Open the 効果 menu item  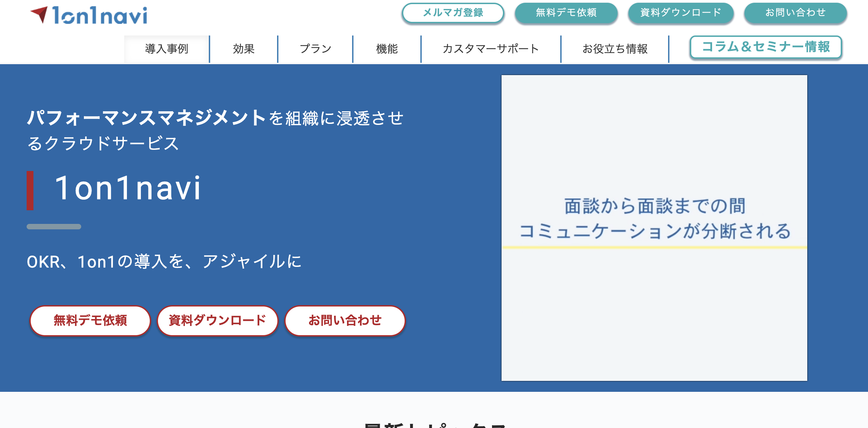coord(244,49)
